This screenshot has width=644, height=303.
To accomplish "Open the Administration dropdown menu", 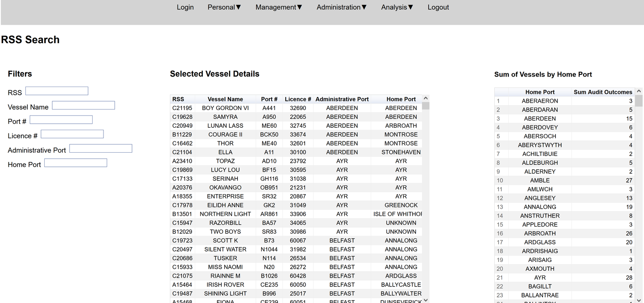I will pos(341,7).
